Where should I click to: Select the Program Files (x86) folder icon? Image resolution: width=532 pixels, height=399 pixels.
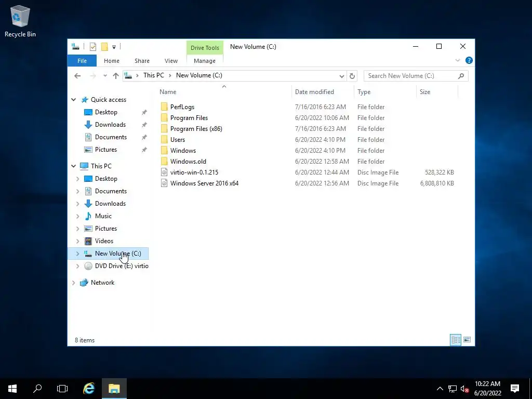click(x=164, y=129)
